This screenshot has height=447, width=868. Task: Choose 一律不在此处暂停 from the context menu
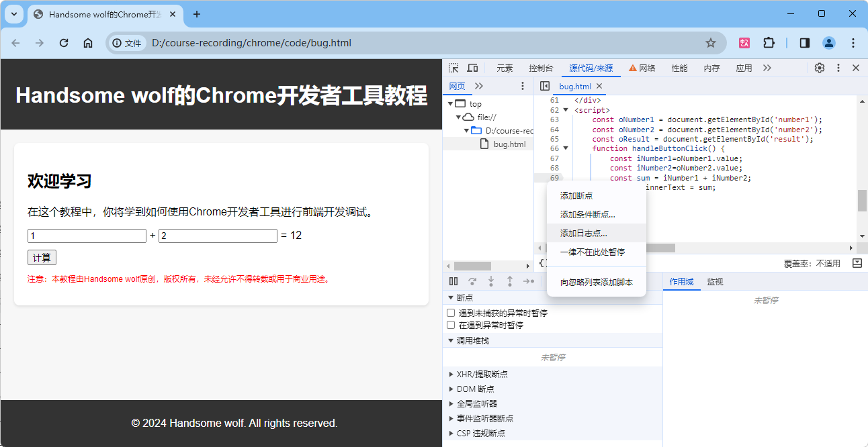point(597,252)
